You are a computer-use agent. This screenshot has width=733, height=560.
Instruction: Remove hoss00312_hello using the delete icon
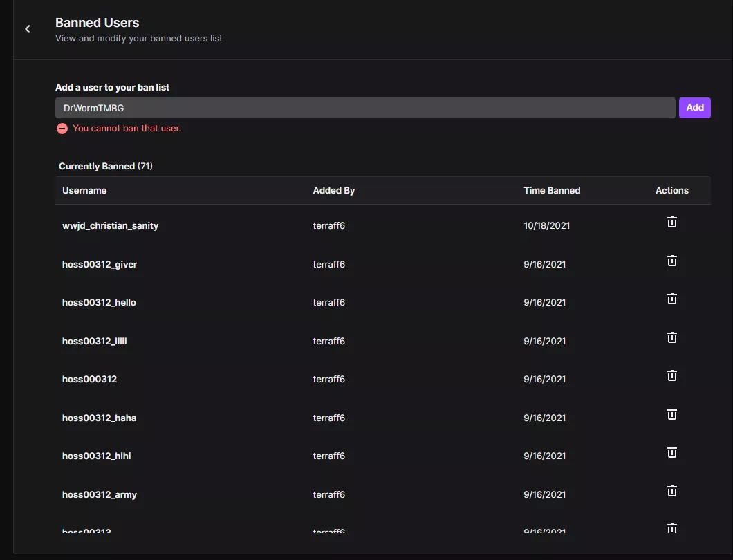[671, 299]
